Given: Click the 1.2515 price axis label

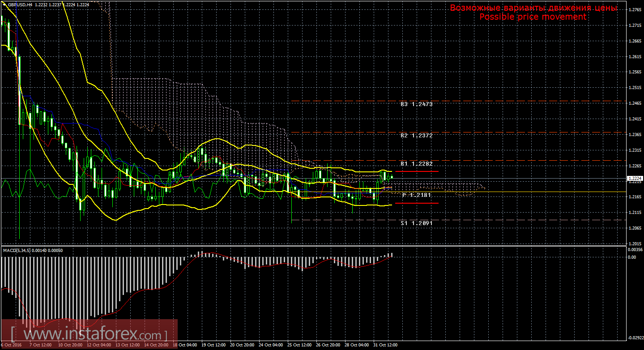Looking at the screenshot, I should pyautogui.click(x=635, y=88).
